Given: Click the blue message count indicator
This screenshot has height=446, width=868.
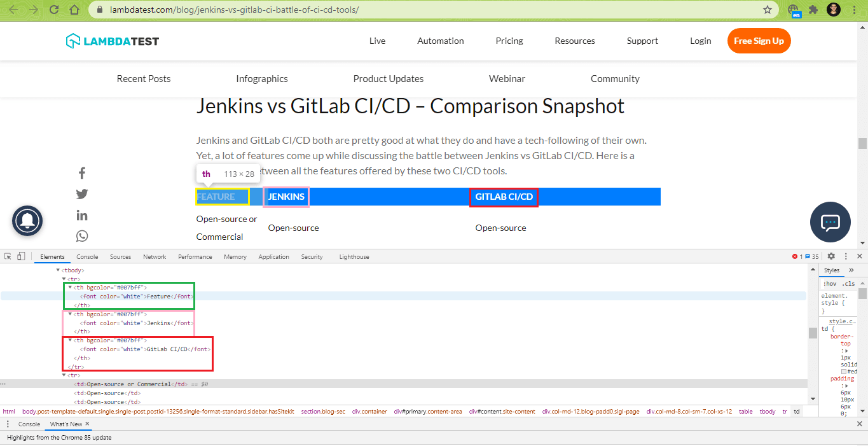Looking at the screenshot, I should tap(813, 256).
